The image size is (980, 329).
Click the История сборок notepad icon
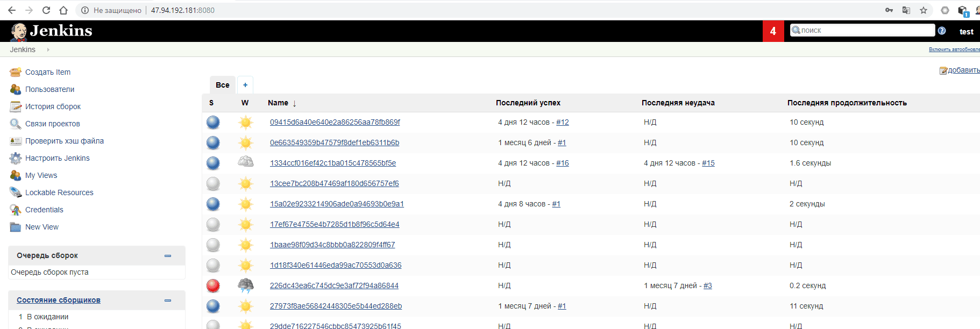tap(16, 106)
